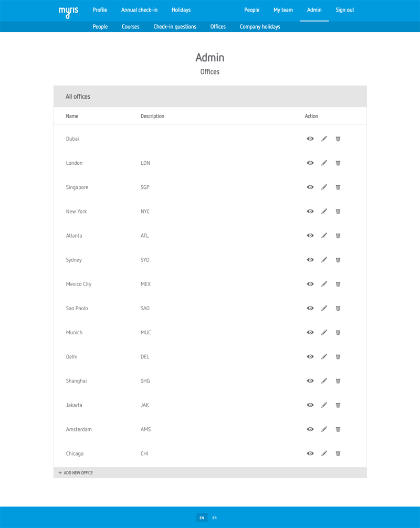Delete the Atlanta office entry
This screenshot has width=420, height=528.
(338, 236)
